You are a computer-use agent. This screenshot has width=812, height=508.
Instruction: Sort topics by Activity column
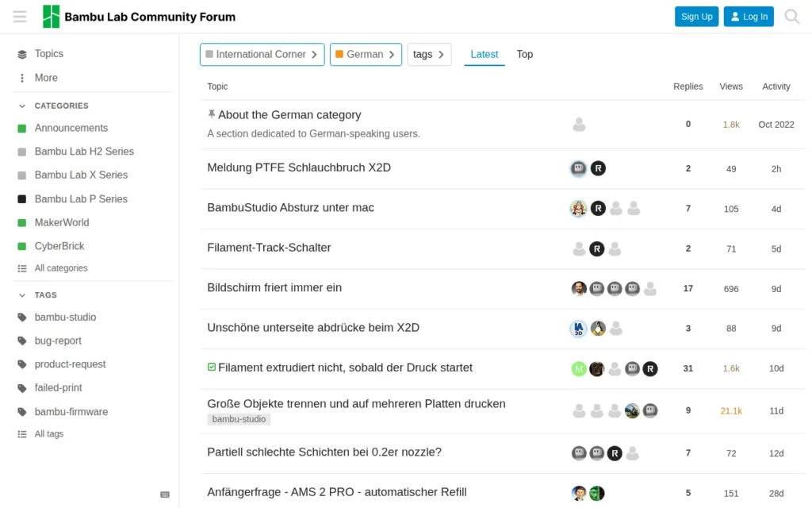coord(776,87)
